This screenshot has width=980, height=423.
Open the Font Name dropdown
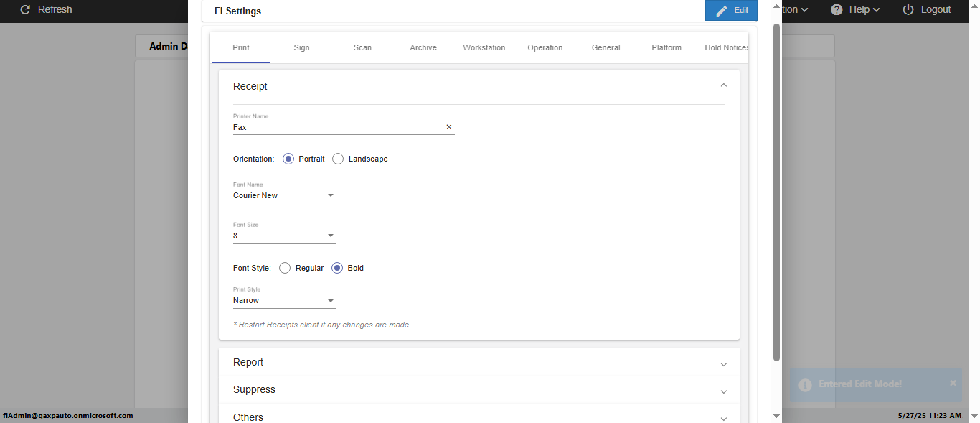pos(284,195)
